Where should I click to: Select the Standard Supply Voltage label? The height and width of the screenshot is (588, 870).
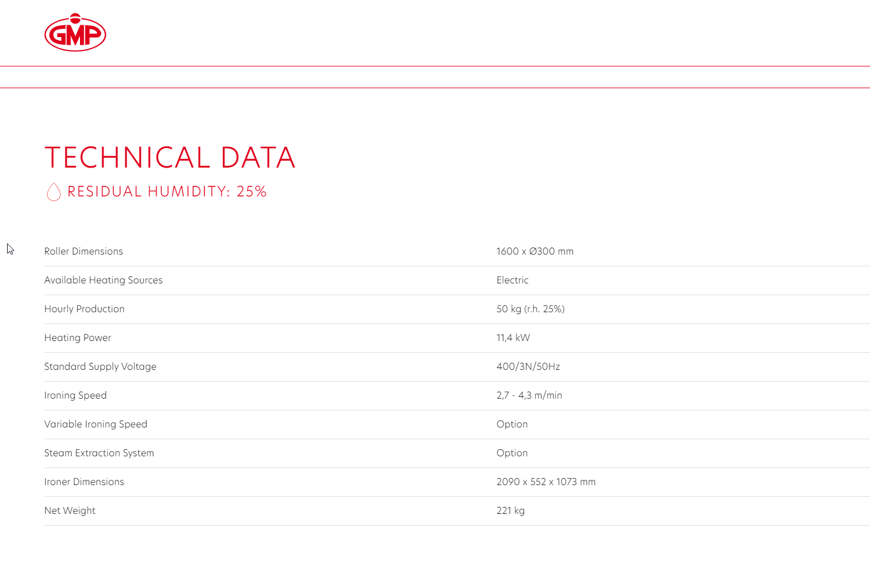tap(100, 366)
